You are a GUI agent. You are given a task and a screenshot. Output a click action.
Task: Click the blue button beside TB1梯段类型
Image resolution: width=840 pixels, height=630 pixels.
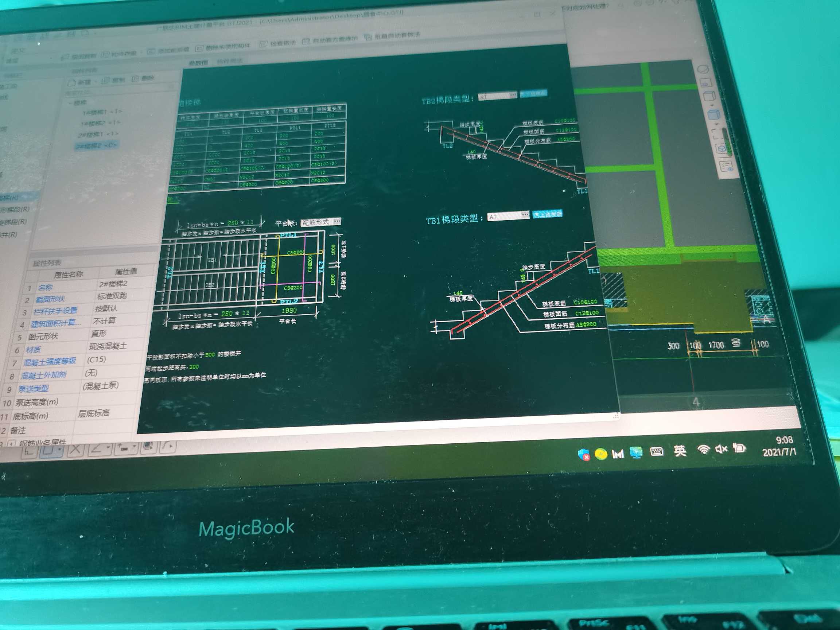click(547, 214)
